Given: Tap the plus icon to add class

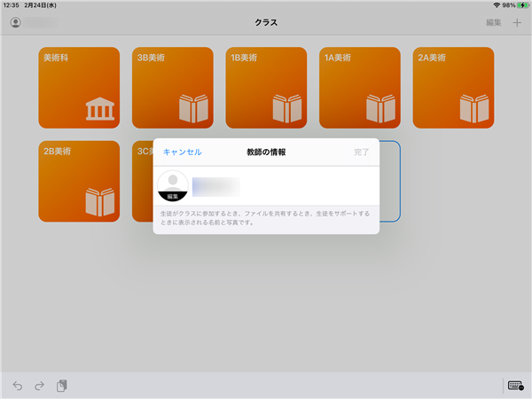Looking at the screenshot, I should tap(517, 23).
